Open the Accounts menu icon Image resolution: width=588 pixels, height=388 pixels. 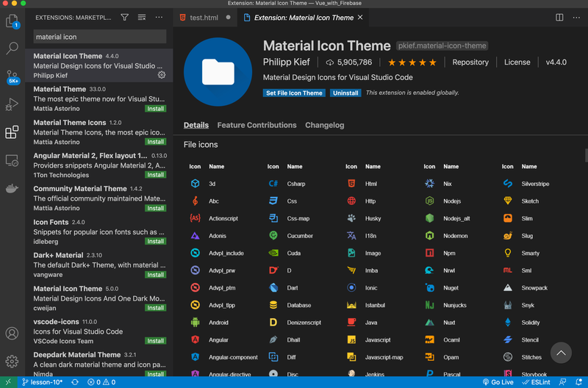pyautogui.click(x=12, y=334)
